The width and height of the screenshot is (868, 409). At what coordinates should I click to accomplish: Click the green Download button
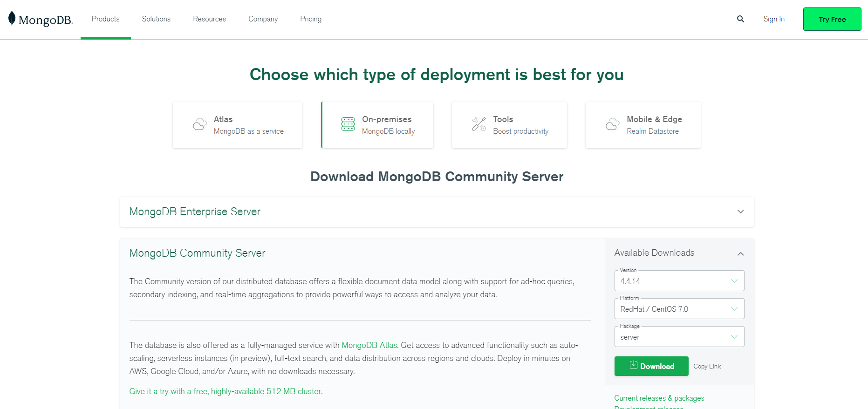tap(651, 366)
